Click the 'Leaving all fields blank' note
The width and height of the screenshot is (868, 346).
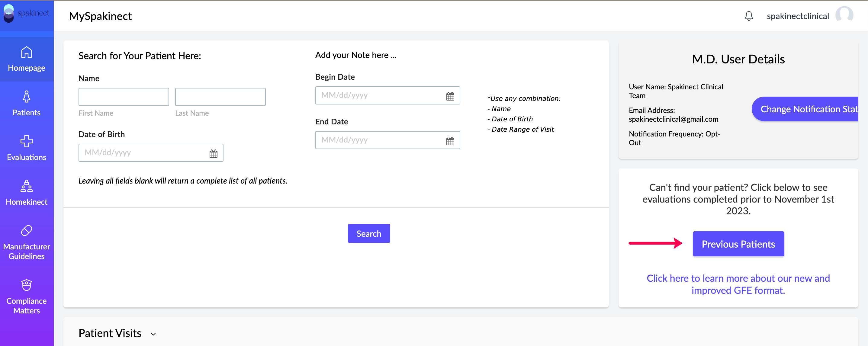pos(183,181)
